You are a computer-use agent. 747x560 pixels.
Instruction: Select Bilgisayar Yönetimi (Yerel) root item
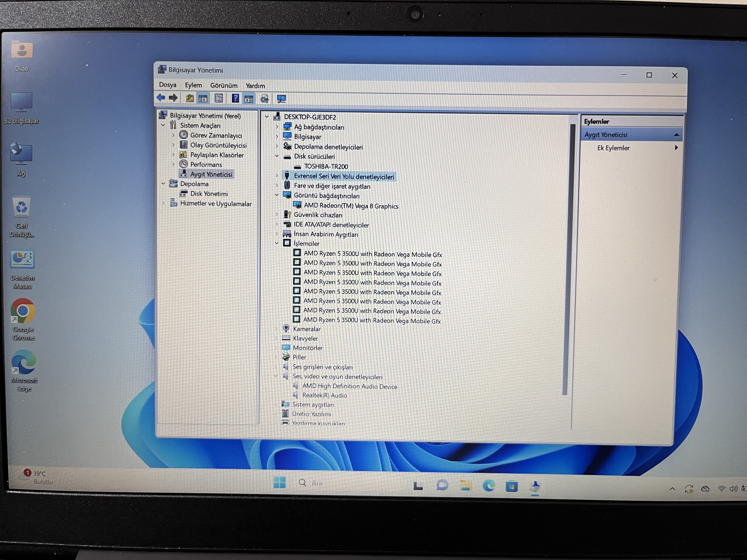click(x=205, y=116)
